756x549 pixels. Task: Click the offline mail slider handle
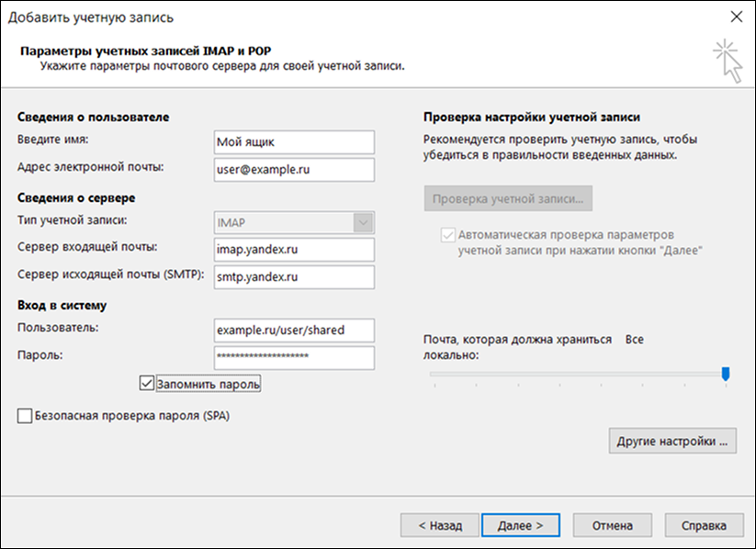(x=726, y=373)
